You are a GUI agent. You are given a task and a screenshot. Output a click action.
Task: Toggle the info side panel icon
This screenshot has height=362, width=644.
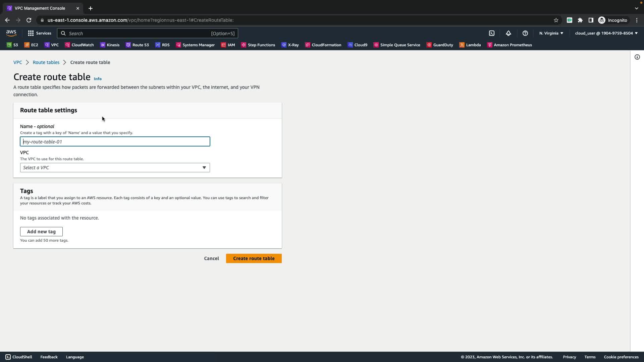637,57
